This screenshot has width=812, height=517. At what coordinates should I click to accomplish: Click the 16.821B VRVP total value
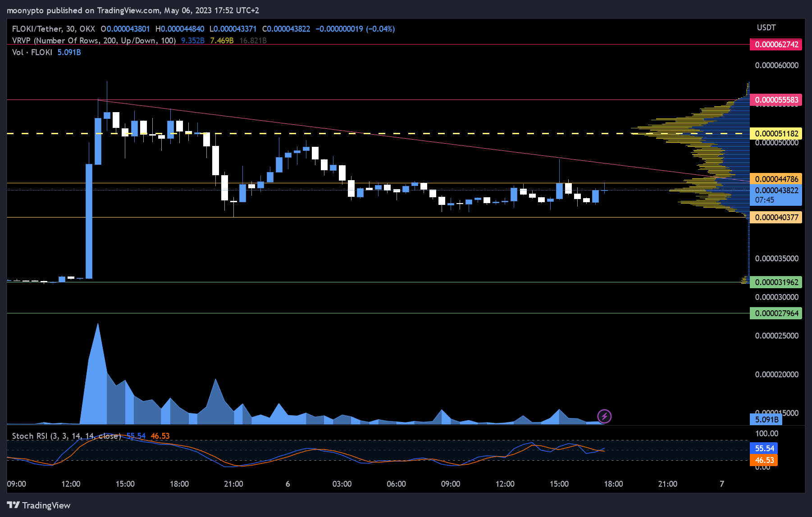point(253,41)
